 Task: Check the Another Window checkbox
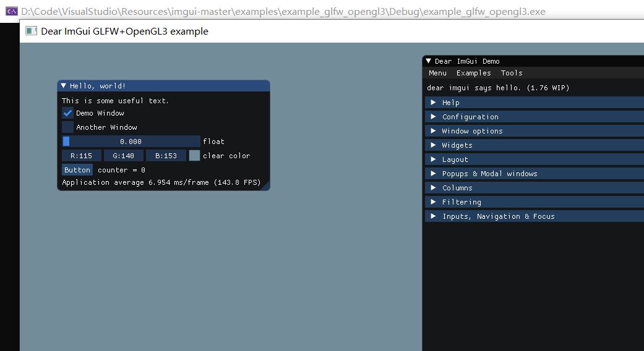click(x=68, y=127)
